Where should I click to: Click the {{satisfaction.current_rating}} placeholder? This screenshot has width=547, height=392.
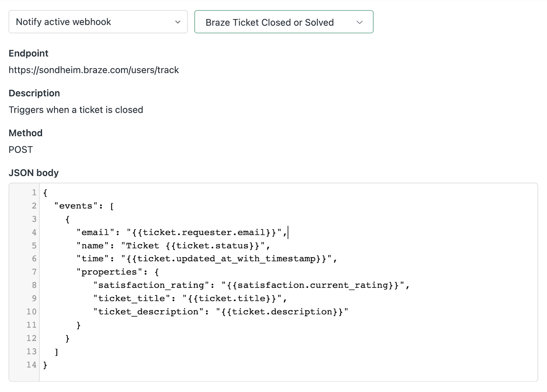click(313, 285)
